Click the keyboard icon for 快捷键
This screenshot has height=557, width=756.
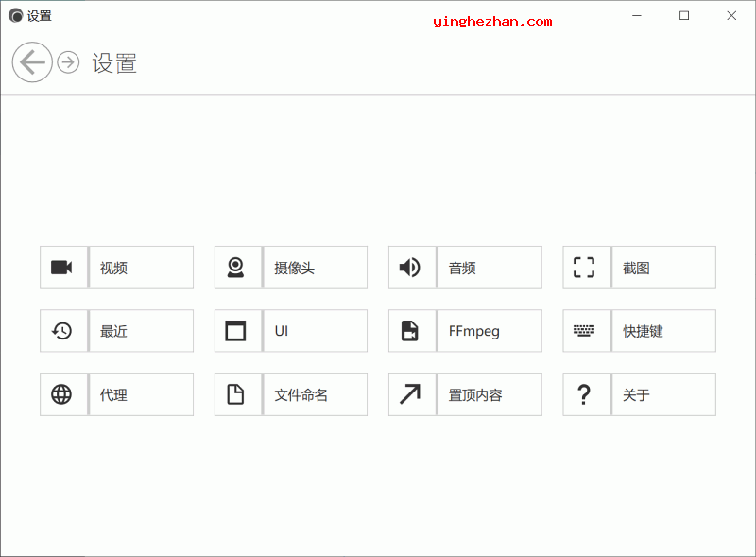pos(585,331)
